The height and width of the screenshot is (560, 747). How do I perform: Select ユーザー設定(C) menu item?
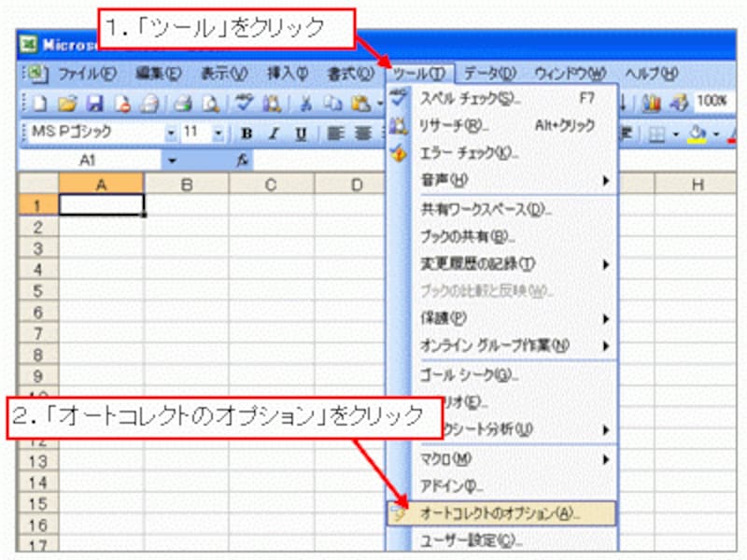click(x=501, y=540)
